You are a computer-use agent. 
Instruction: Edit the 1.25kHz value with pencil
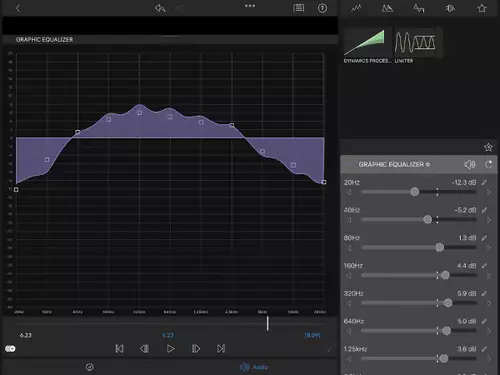tap(484, 349)
